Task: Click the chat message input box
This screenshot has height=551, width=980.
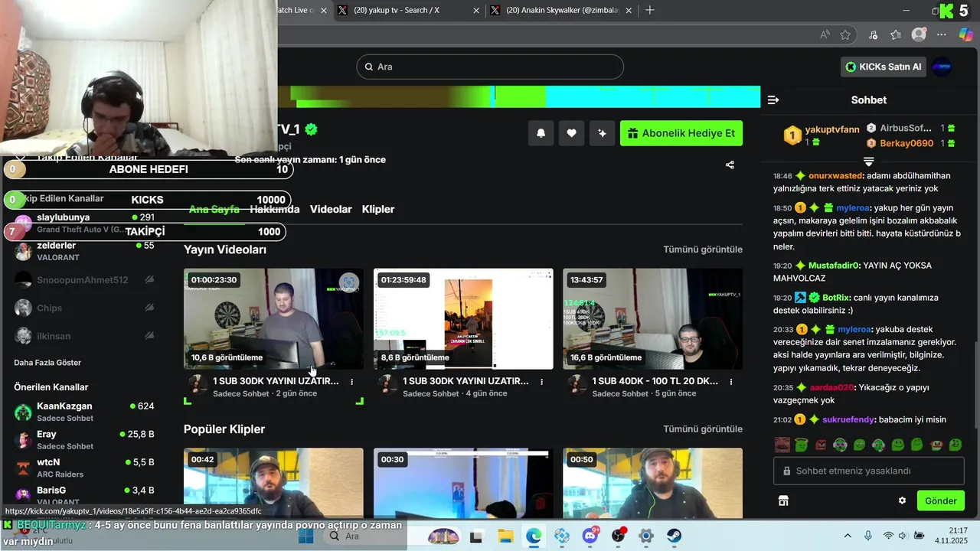Action: click(x=869, y=471)
